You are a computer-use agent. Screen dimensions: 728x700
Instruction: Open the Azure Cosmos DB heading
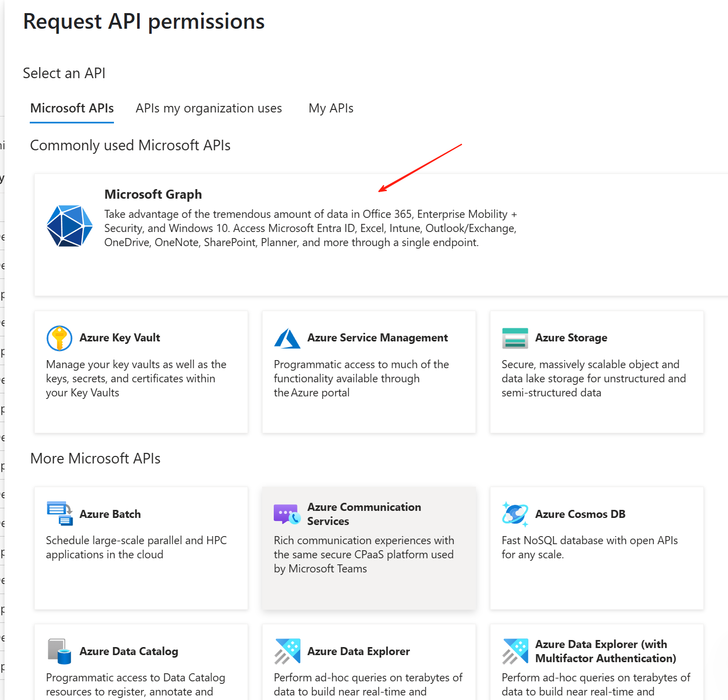[580, 514]
